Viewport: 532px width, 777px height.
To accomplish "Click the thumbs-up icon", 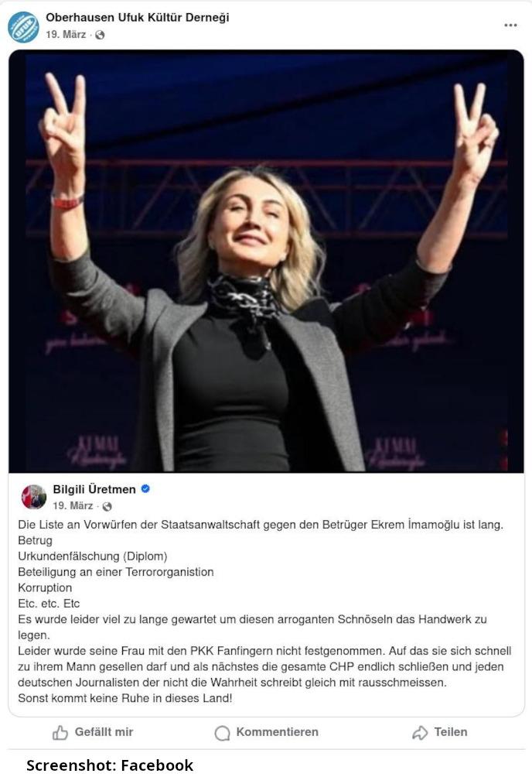I will click(x=60, y=732).
